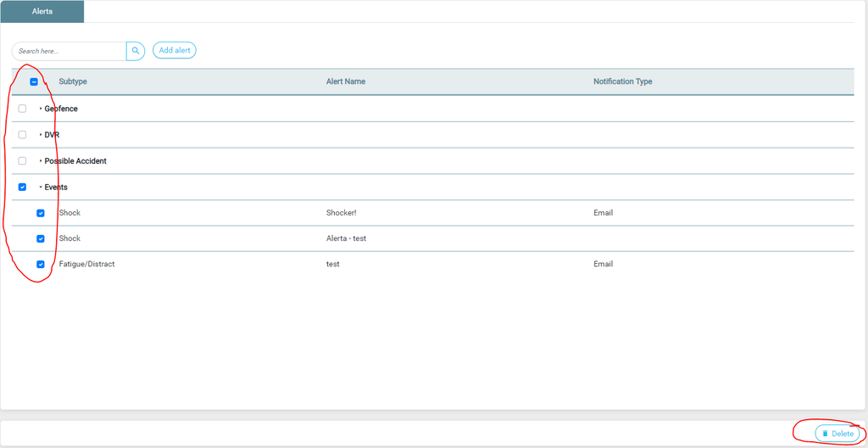Screen dimensions: 868x448
Task: Check the DVR row checkbox
Action: (x=23, y=135)
